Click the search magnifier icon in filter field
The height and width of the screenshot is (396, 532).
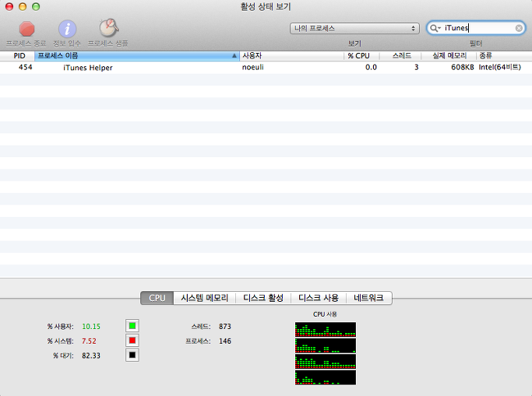pos(434,28)
